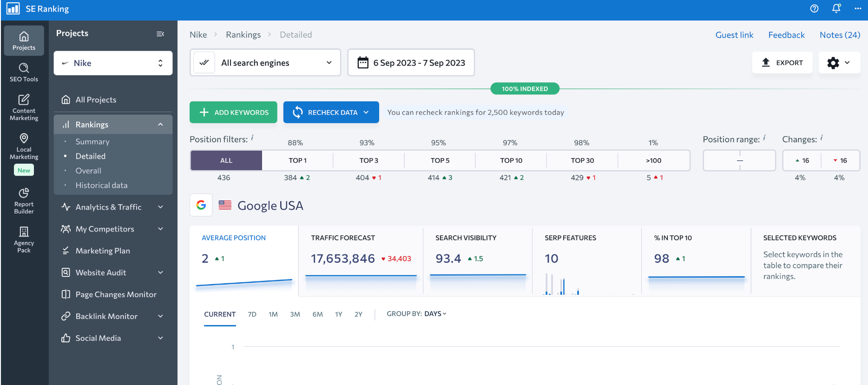Click the All Projects home icon
Viewport: 868px width, 385px height.
tap(66, 100)
